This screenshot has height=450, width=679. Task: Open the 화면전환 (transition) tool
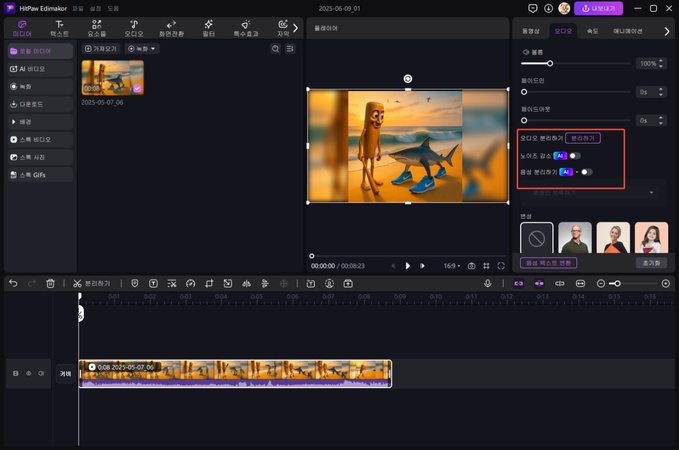(x=171, y=28)
